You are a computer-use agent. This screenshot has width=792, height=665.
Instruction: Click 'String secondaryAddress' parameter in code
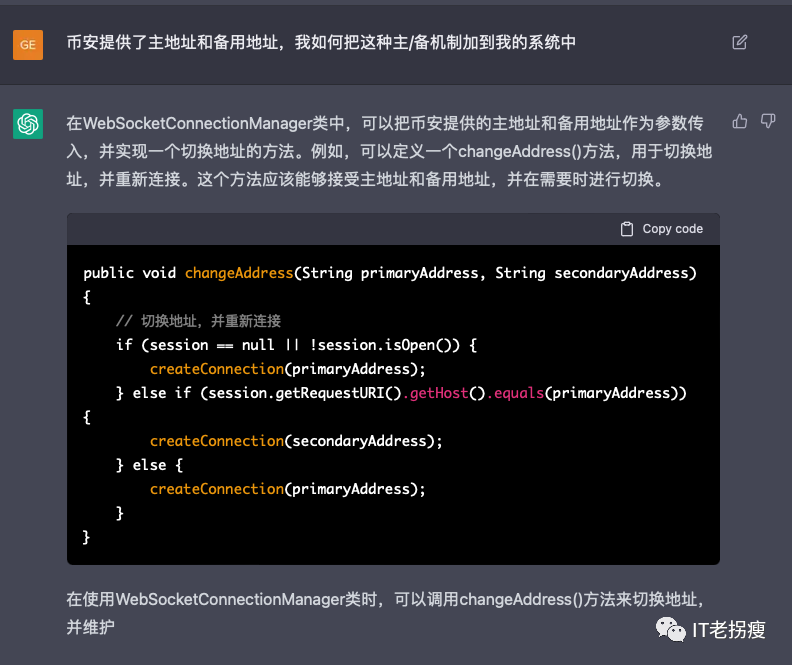[591, 273]
